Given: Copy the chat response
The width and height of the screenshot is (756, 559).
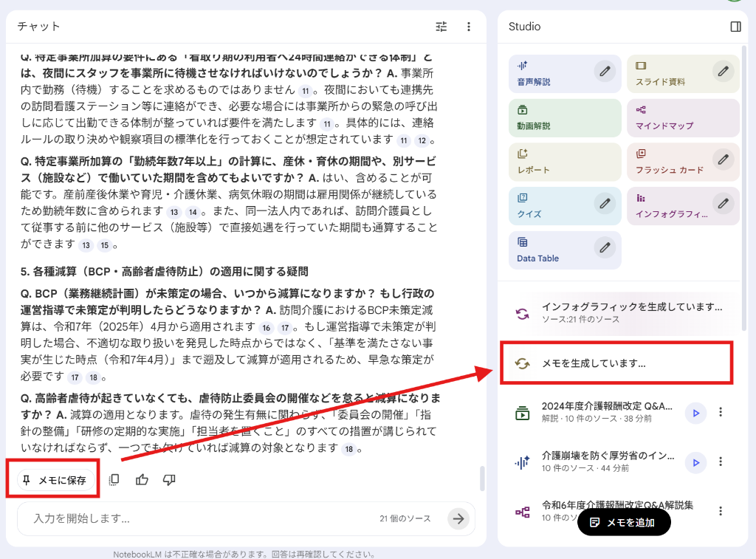Looking at the screenshot, I should [x=114, y=480].
